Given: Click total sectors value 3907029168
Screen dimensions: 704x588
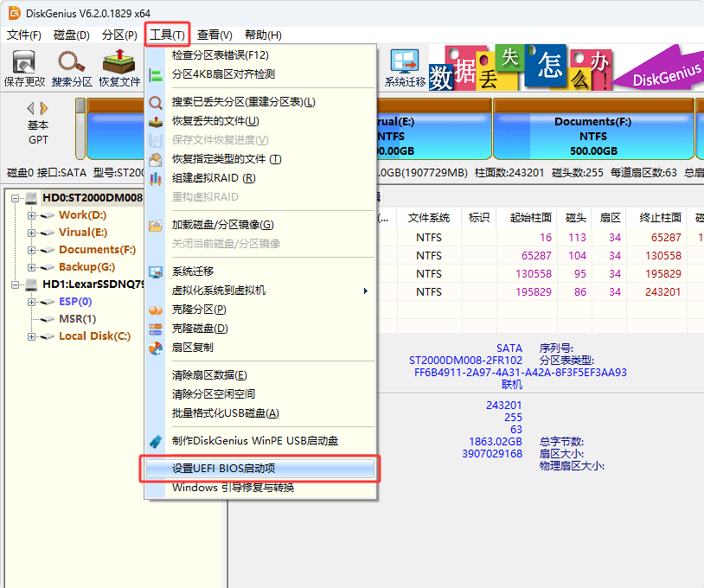Looking at the screenshot, I should [492, 454].
